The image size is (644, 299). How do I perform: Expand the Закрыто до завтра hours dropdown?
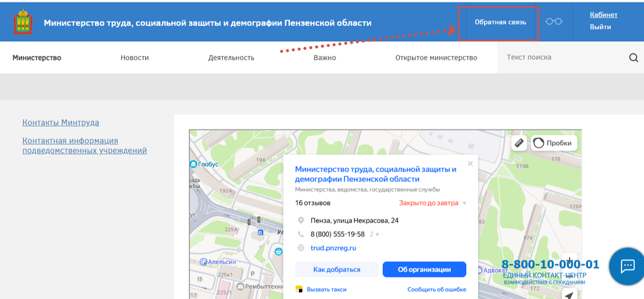tap(464, 203)
